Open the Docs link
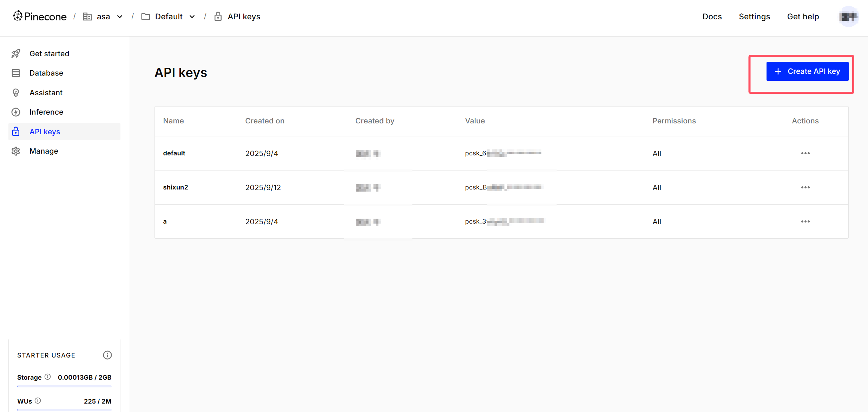This screenshot has height=412, width=868. coord(712,17)
